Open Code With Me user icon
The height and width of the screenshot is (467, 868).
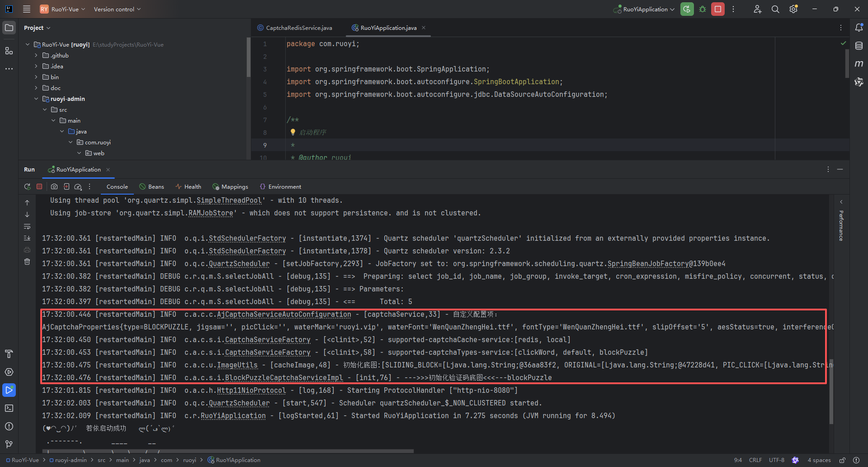(x=757, y=9)
